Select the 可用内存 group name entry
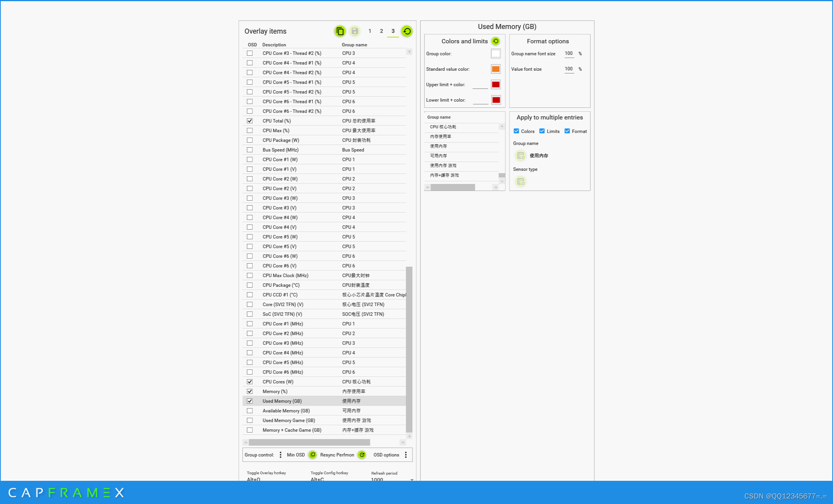The width and height of the screenshot is (833, 504). (x=462, y=156)
